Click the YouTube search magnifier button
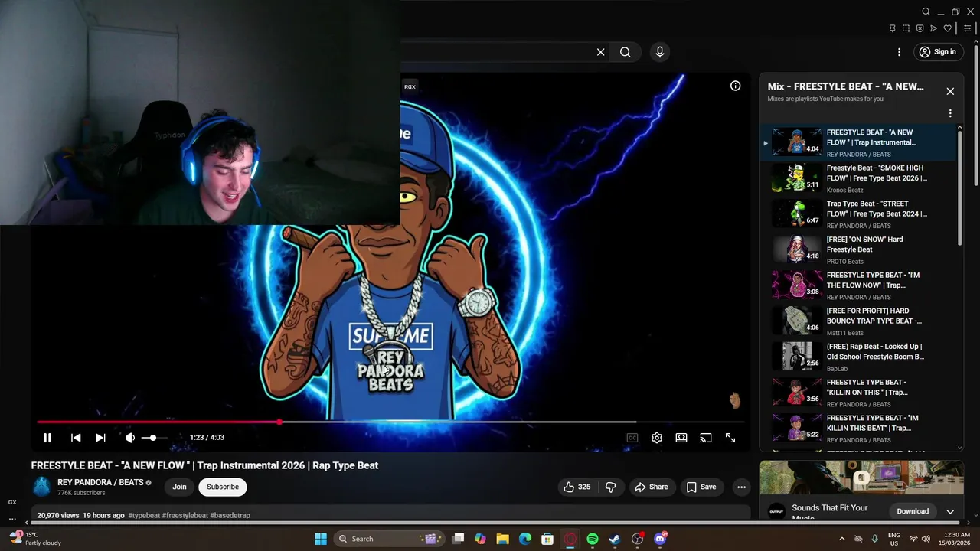Screen dimensions: 980x551 (x=626, y=52)
